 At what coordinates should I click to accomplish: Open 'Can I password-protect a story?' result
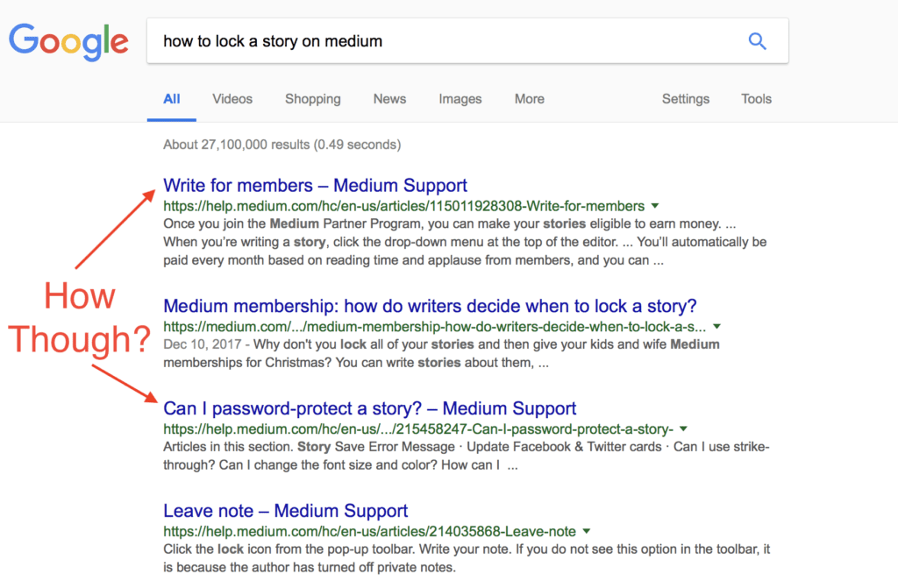pyautogui.click(x=369, y=408)
